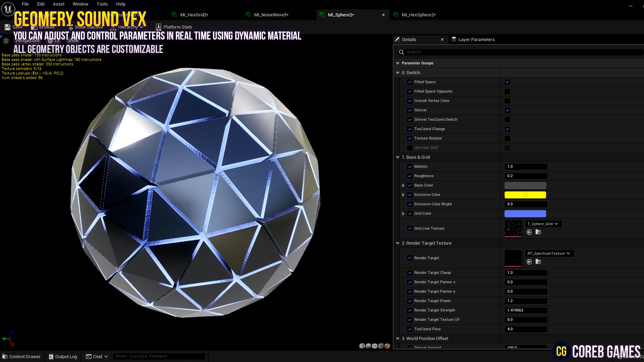
Task: Open the Content Drawer
Action: (21, 356)
